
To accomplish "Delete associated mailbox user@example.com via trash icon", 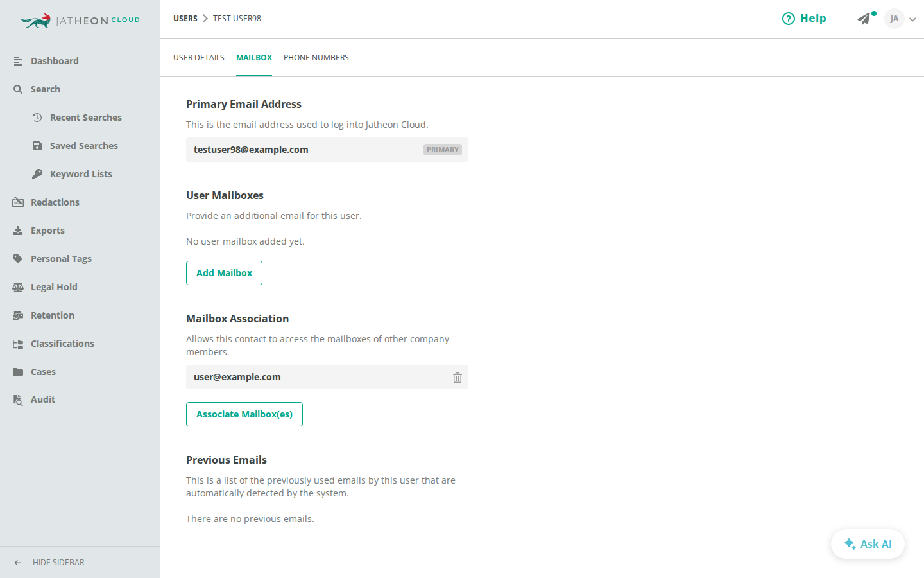I will [x=458, y=378].
